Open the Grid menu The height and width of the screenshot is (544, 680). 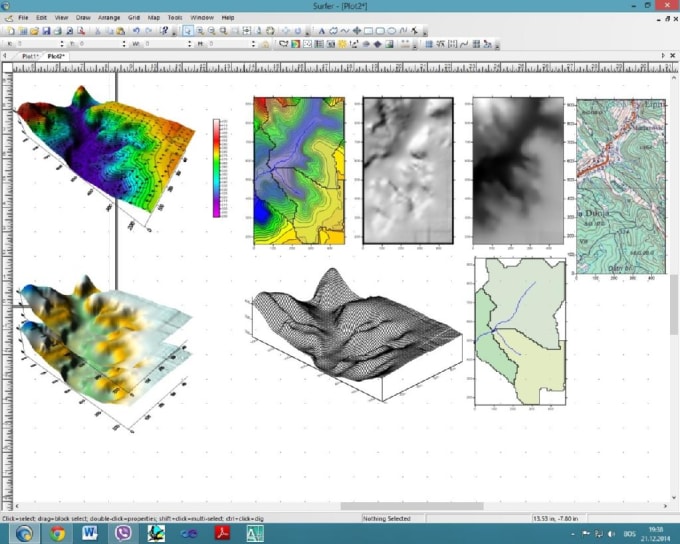132,18
